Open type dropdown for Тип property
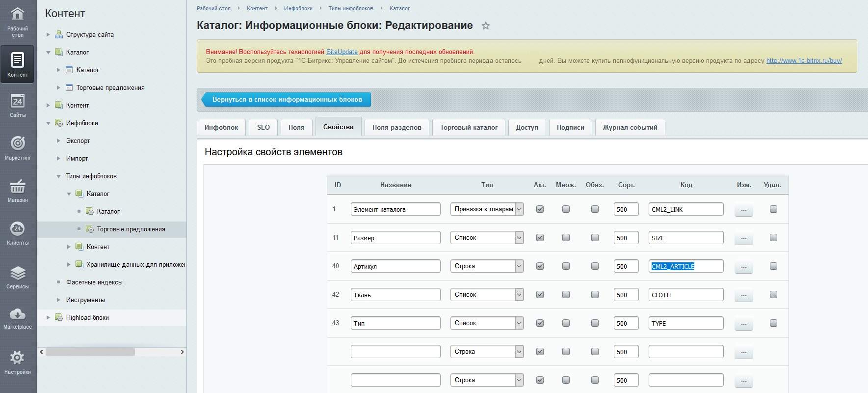This screenshot has height=393, width=868. coord(487,323)
